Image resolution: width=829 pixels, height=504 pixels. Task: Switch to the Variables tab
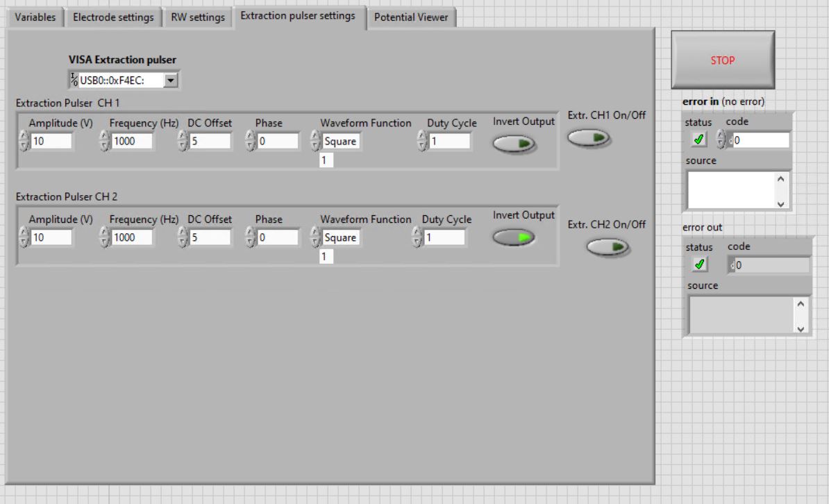point(35,17)
